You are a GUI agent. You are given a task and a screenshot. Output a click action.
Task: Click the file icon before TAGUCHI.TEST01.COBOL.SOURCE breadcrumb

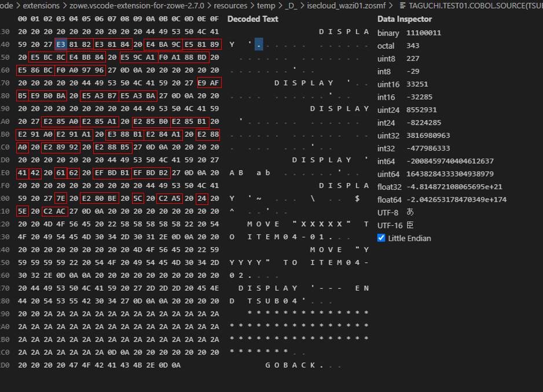point(403,6)
